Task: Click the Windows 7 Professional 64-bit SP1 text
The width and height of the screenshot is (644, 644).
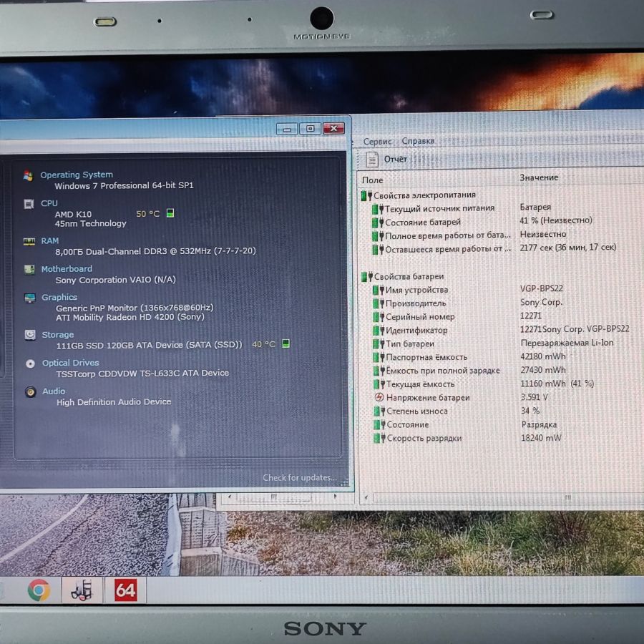Action: [124, 185]
